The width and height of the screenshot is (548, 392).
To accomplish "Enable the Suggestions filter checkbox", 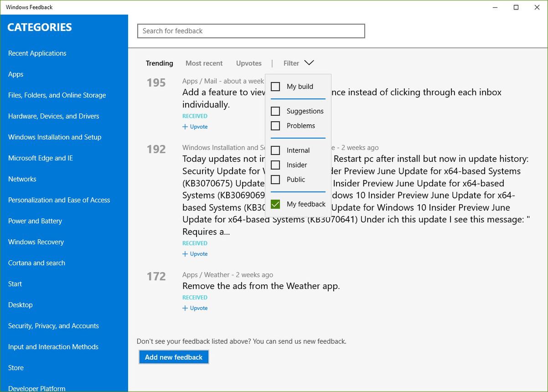I will pos(275,111).
